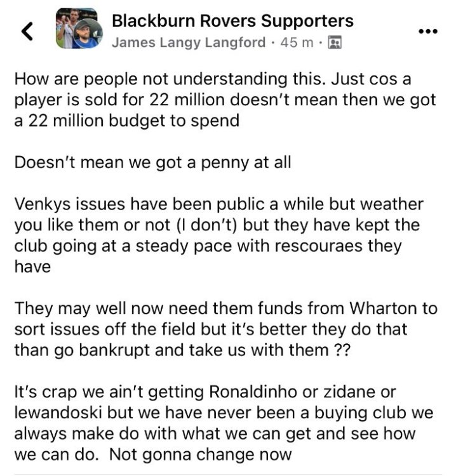Viewport: 456px width, 476px height.
Task: Click the paragraph starting "They may well now need"
Action: 225,330
